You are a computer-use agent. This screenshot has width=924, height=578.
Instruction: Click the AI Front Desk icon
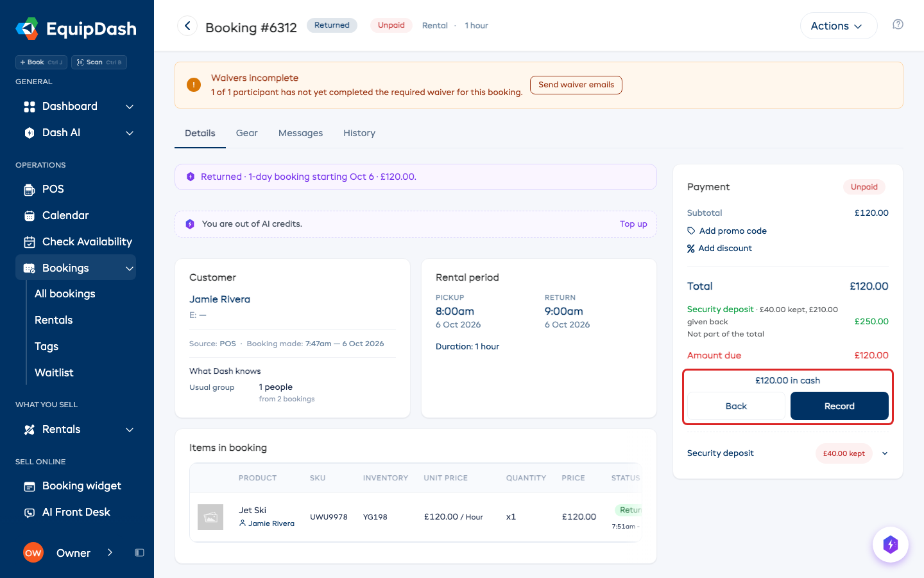(x=30, y=512)
